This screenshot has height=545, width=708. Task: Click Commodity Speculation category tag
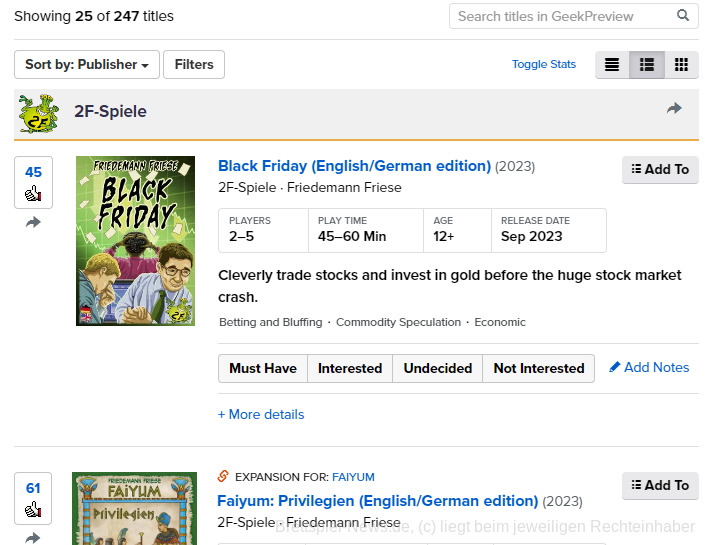(398, 322)
